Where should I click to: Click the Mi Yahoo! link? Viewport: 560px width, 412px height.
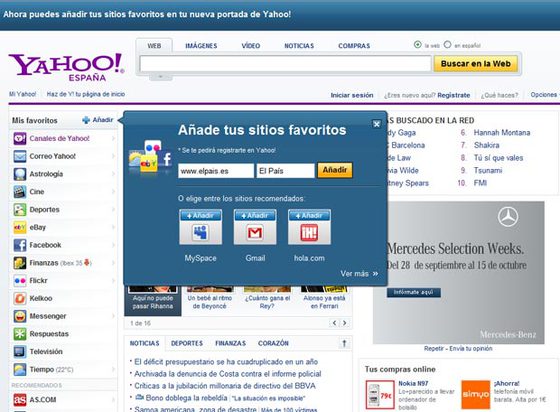tap(22, 94)
